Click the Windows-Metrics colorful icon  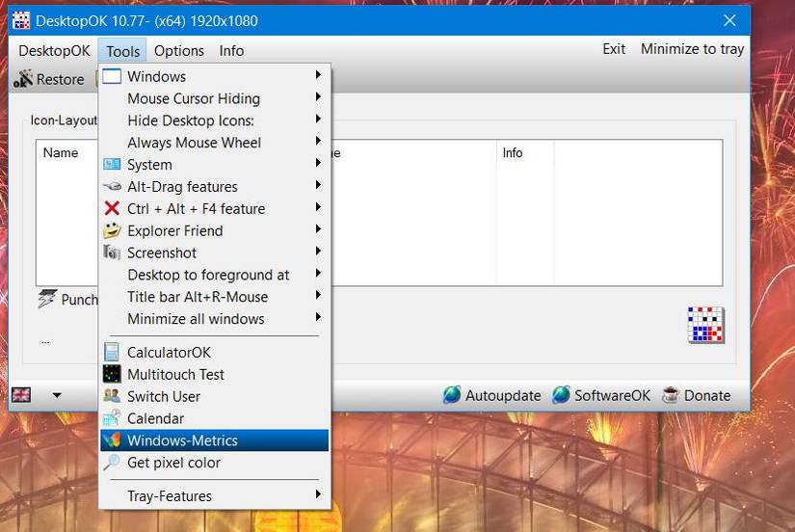pos(112,439)
